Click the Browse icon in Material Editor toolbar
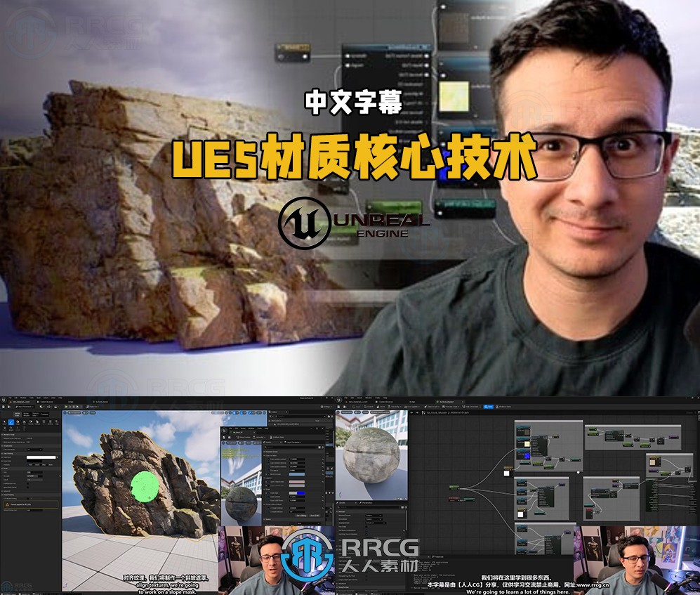Image resolution: width=700 pixels, height=595 pixels. click(345, 407)
